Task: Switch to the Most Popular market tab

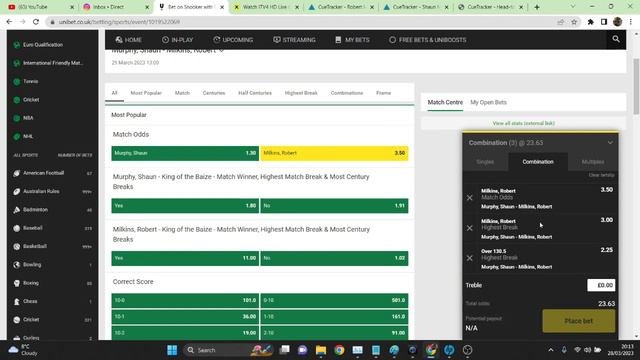Action: click(146, 93)
